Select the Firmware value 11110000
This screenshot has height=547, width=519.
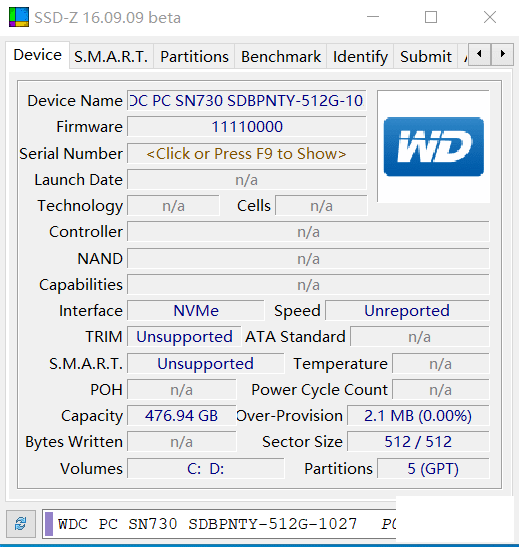coord(247,127)
